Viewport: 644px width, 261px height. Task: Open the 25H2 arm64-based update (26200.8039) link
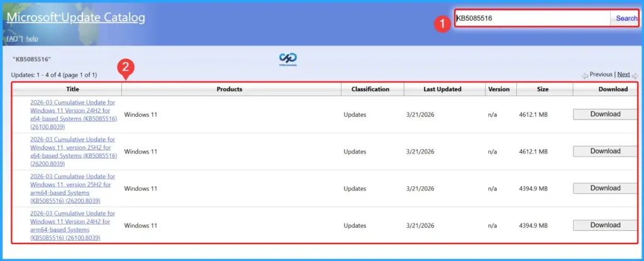point(73,189)
